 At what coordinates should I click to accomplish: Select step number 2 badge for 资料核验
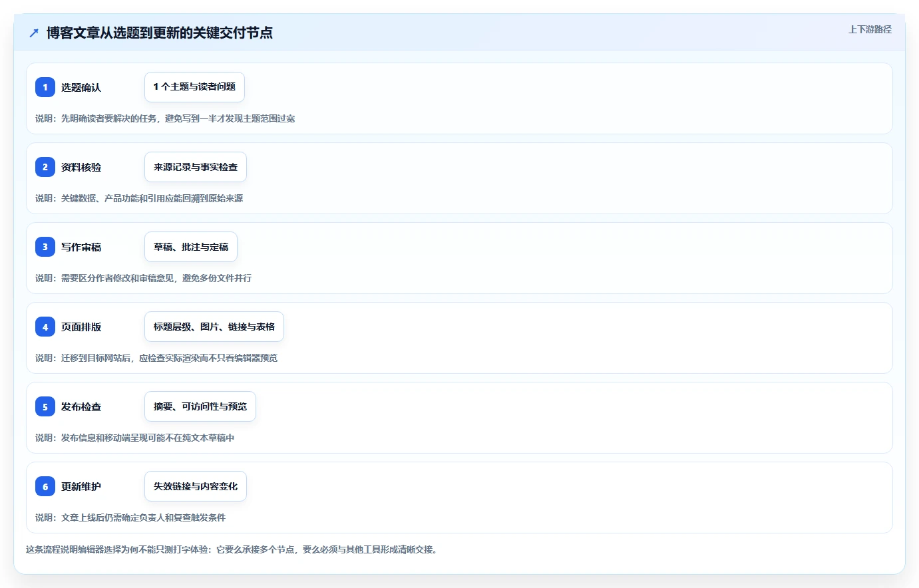point(45,167)
